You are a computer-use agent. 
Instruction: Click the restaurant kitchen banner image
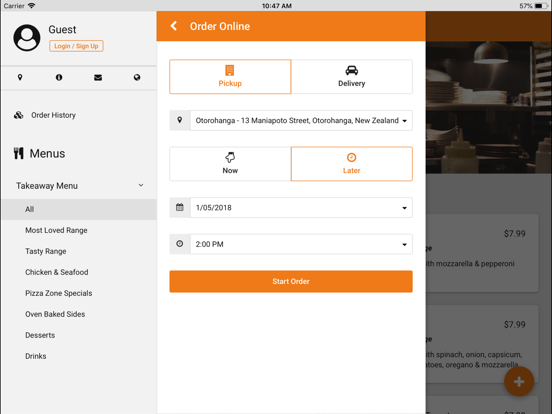tap(489, 107)
